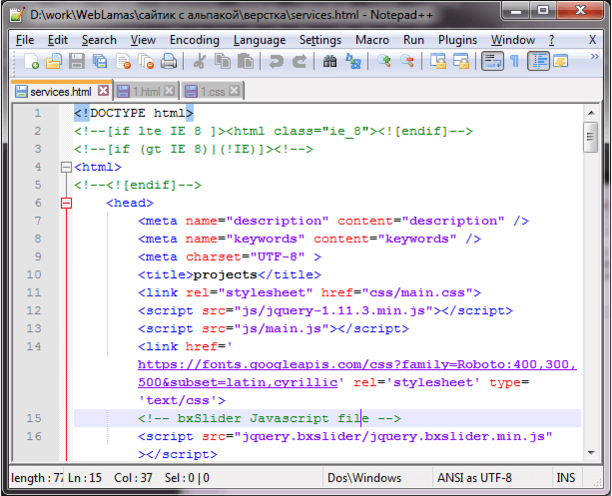Click the INS mode status bar field
The width and height of the screenshot is (612, 496).
(566, 478)
